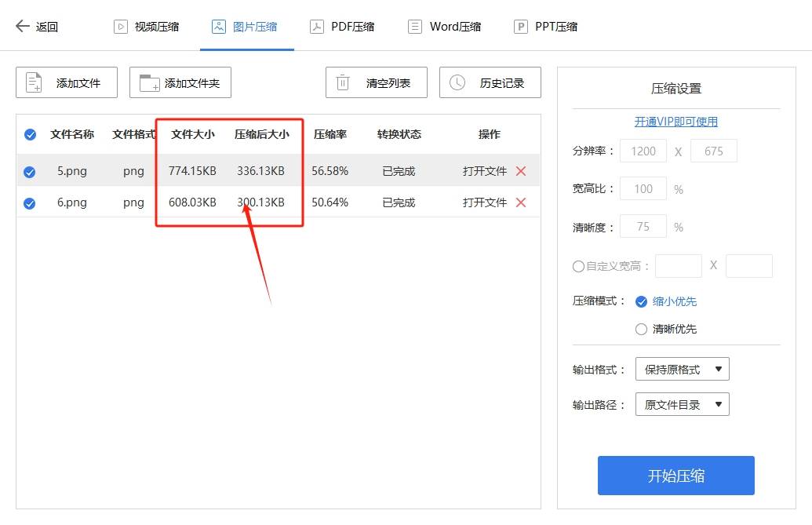Click the 分辨率 width input showing 1200

pyautogui.click(x=643, y=151)
